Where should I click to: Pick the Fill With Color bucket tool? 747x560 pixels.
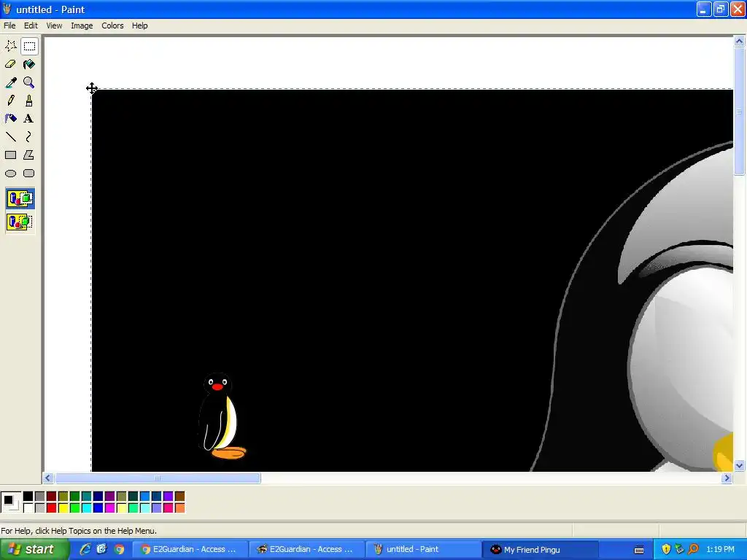coord(29,64)
